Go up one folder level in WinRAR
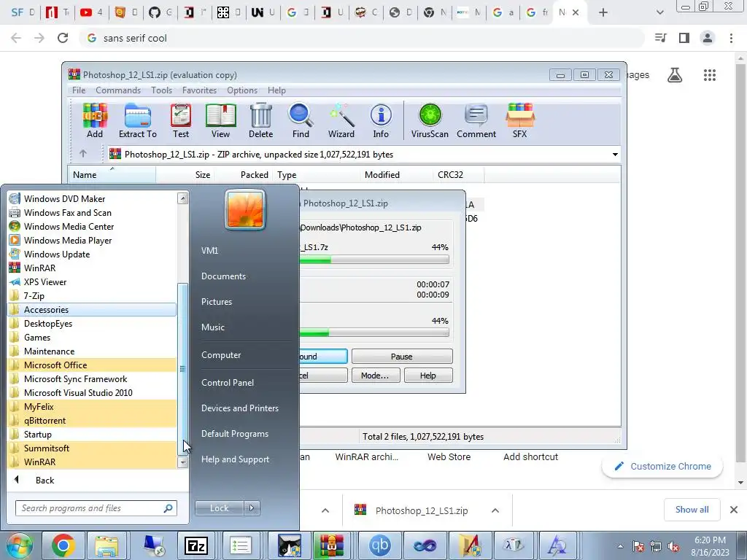Viewport: 747px width, 560px height. pos(83,154)
